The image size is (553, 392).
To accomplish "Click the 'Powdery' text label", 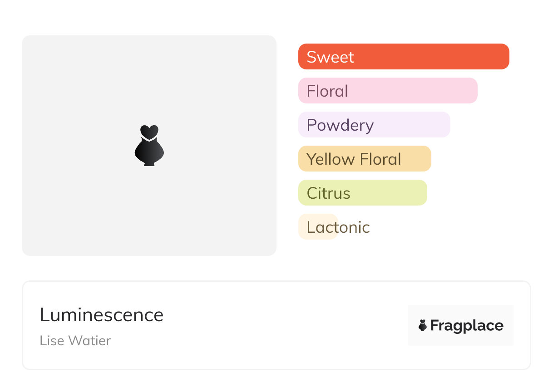I will (x=340, y=125).
